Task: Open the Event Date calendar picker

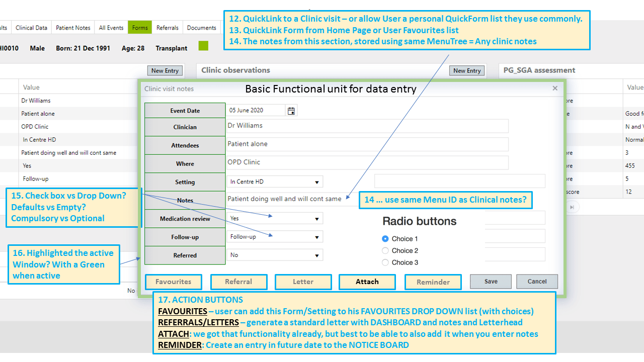Action: click(x=291, y=111)
